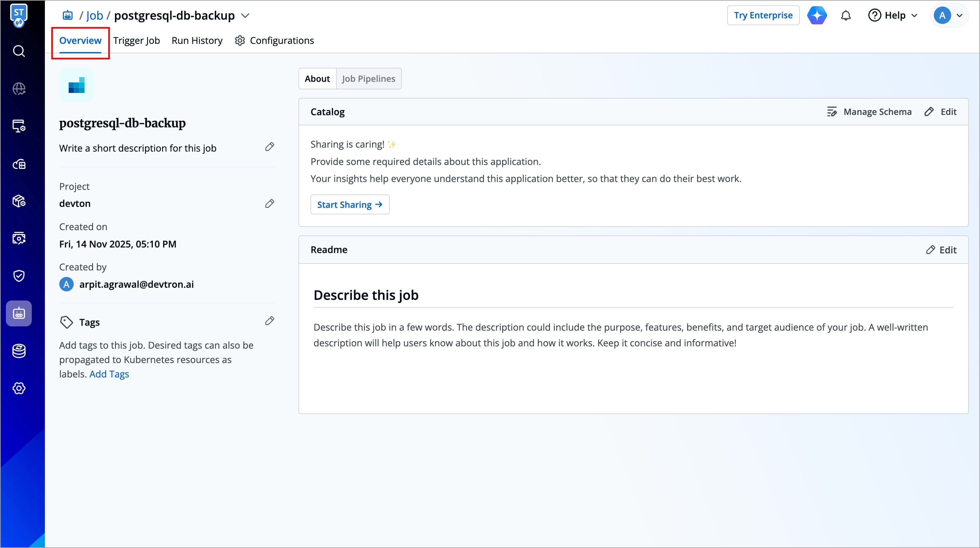The image size is (980, 548).
Task: Open Global Configurations gear icon in the sidebar
Action: point(19,388)
